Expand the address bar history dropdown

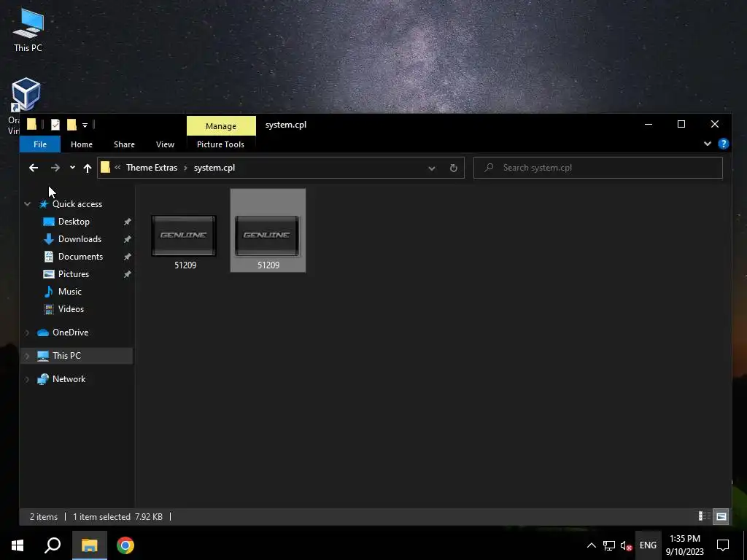[432, 168]
